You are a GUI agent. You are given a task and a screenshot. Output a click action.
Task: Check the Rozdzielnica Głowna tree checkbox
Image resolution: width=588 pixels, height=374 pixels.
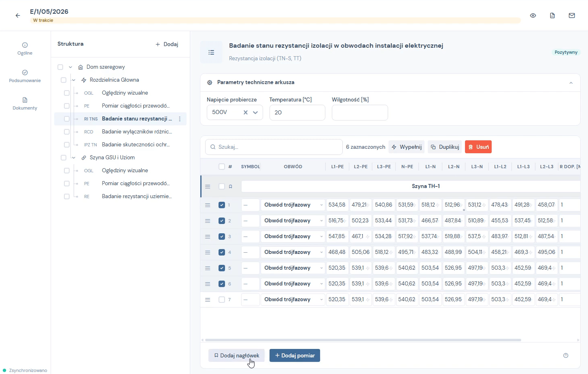pos(64,80)
